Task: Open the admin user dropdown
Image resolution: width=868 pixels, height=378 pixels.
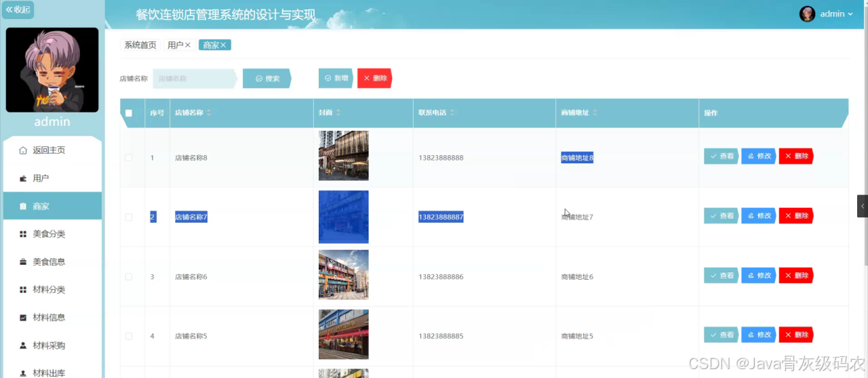Action: (836, 14)
